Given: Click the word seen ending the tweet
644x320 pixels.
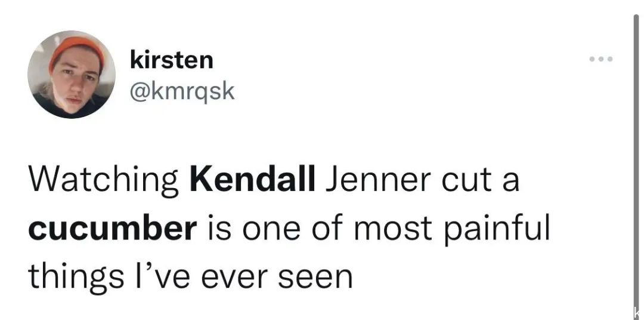Looking at the screenshot, I should tap(315, 278).
